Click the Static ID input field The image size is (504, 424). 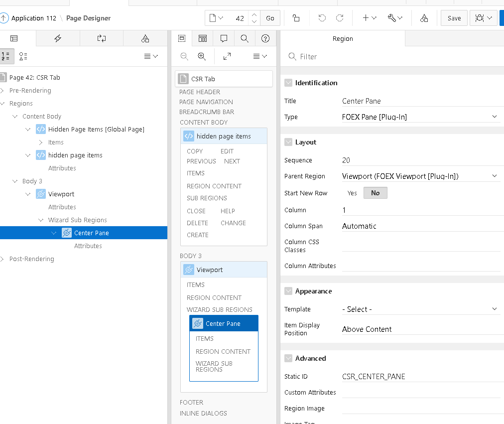pyautogui.click(x=421, y=376)
